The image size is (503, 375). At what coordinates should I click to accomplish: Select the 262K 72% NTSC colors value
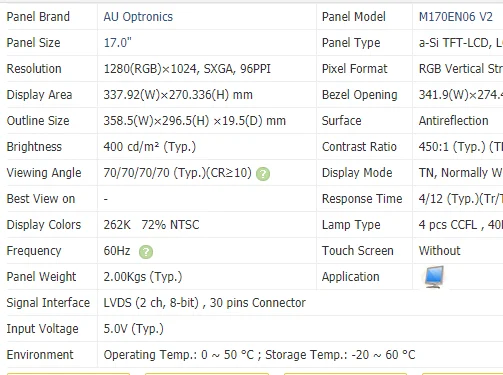[x=151, y=225]
